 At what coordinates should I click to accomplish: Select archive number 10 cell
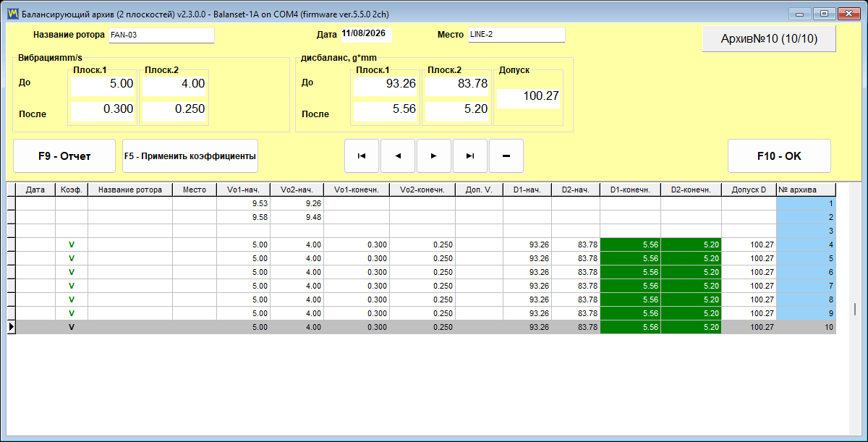[x=806, y=327]
